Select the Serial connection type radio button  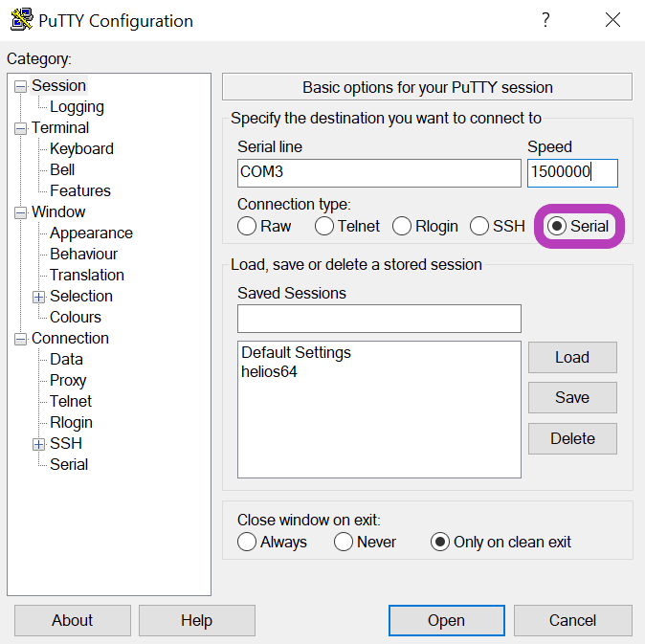(557, 226)
